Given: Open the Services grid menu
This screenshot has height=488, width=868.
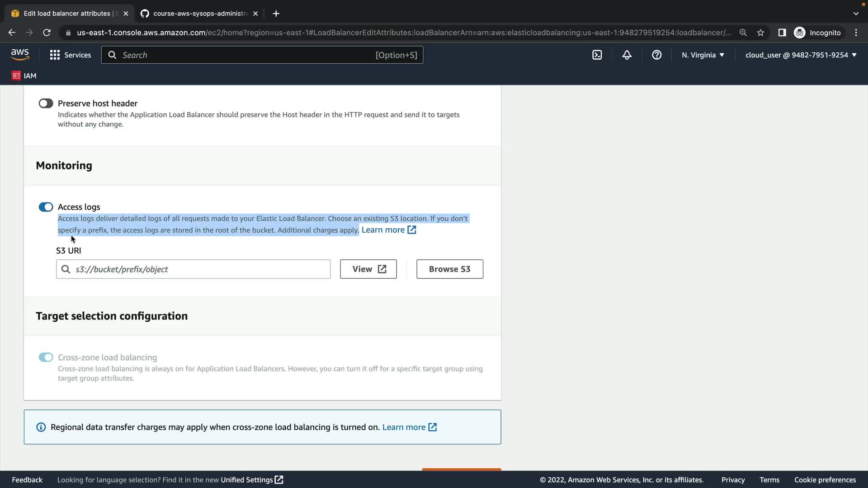Looking at the screenshot, I should (70, 55).
